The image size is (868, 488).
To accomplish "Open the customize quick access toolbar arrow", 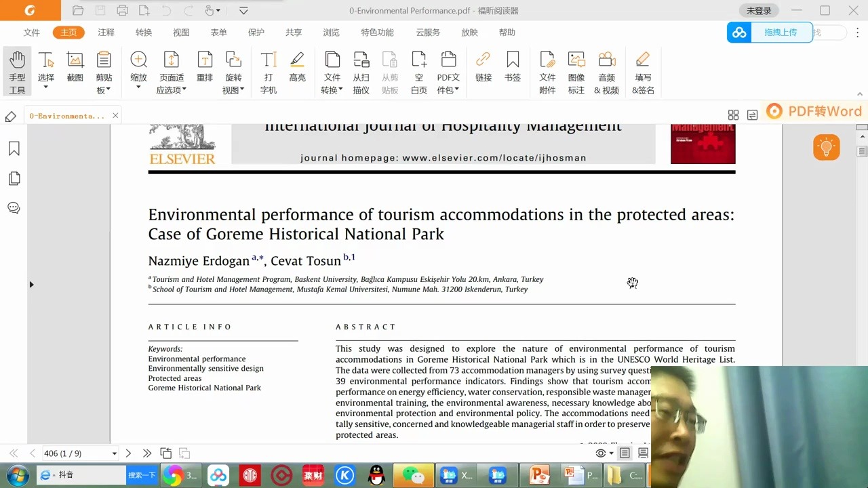I will pyautogui.click(x=243, y=10).
